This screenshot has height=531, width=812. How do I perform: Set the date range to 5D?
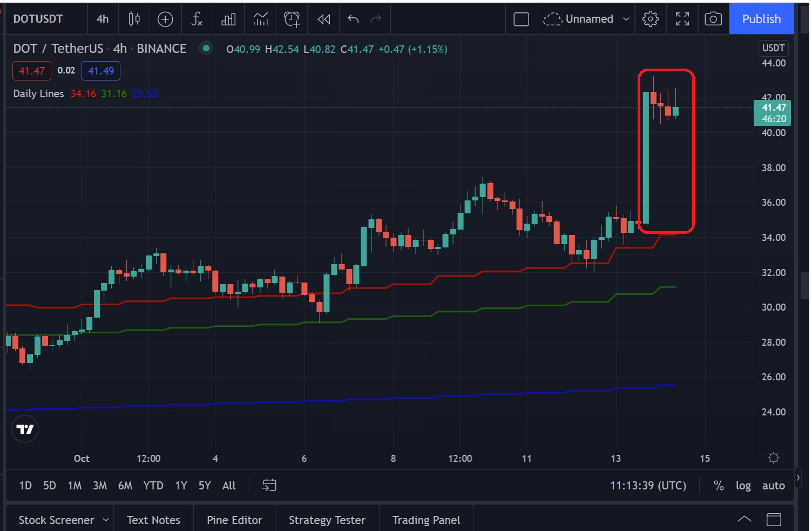[50, 486]
